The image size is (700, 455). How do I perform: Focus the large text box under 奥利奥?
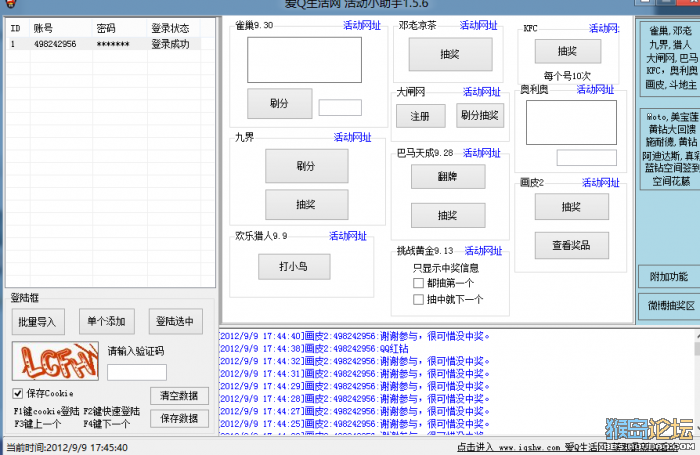coord(571,122)
